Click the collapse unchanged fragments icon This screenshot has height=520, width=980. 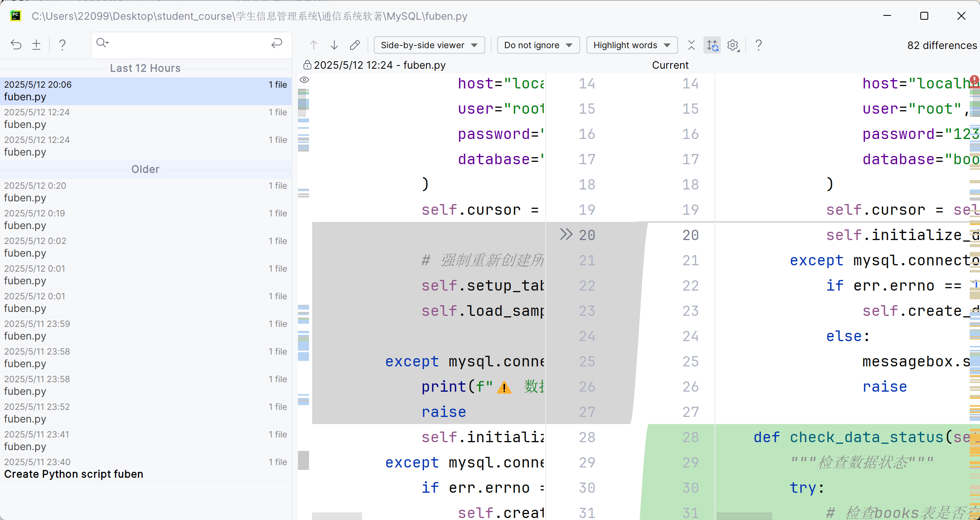click(691, 45)
